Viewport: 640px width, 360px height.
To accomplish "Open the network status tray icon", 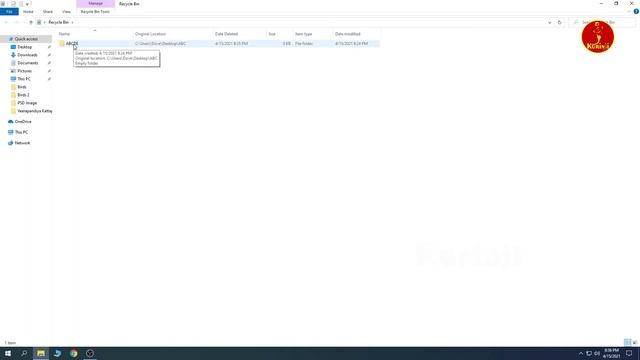I will [589, 353].
